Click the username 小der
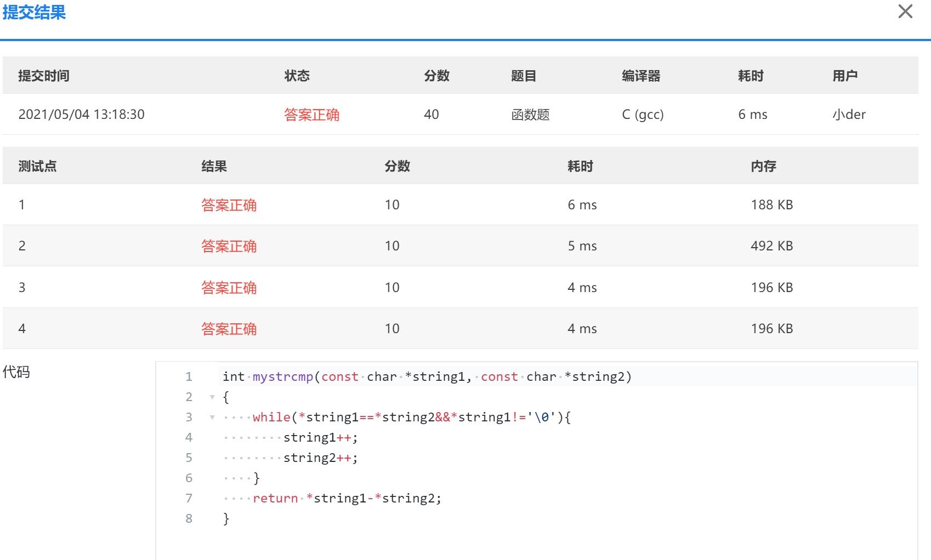The image size is (931, 560). [x=849, y=115]
